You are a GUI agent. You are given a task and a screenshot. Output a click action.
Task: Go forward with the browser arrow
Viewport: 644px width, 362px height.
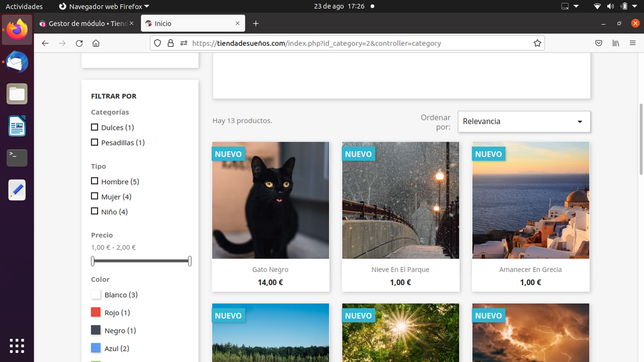pos(62,43)
